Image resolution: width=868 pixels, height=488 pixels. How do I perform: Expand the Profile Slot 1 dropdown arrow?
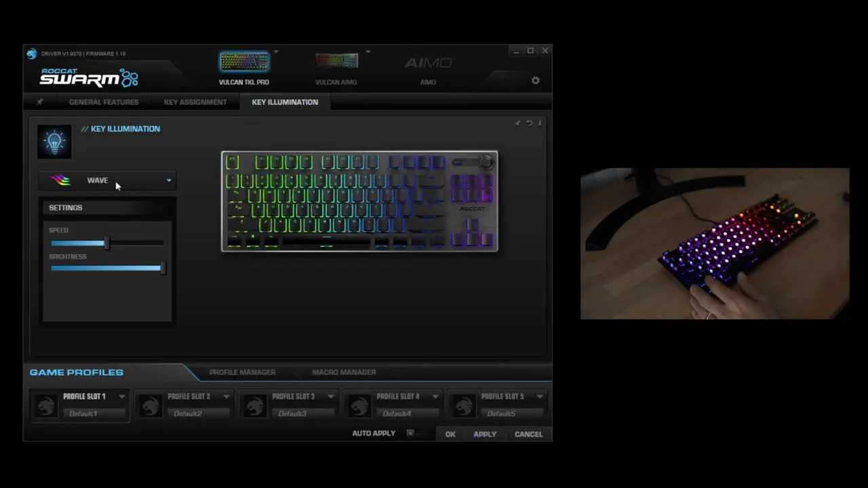[122, 396]
